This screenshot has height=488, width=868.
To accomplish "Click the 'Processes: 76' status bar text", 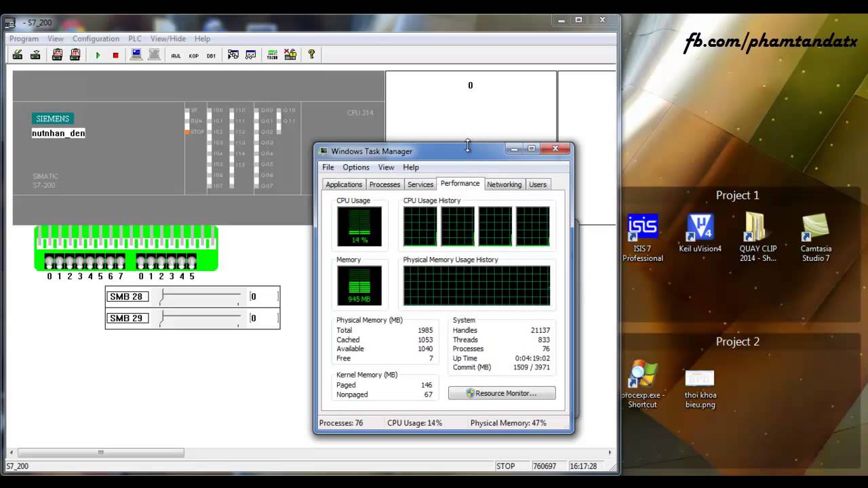I will [341, 423].
